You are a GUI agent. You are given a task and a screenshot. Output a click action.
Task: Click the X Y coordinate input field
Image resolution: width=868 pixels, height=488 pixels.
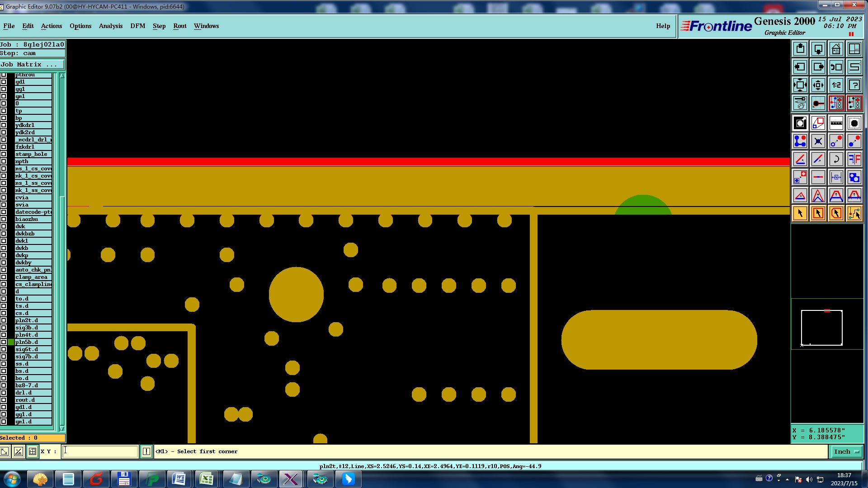(100, 451)
